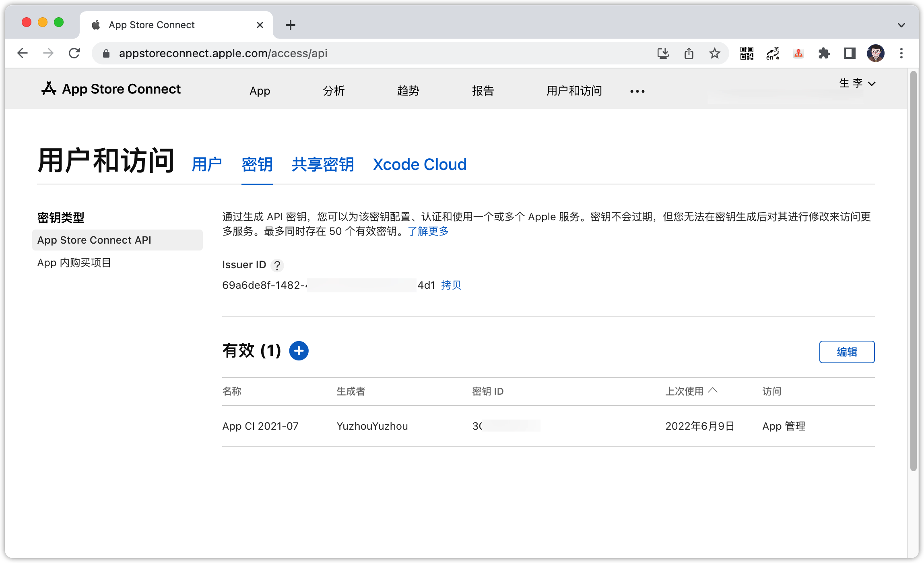
Task: Open the 生 李 account dropdown
Action: [857, 83]
